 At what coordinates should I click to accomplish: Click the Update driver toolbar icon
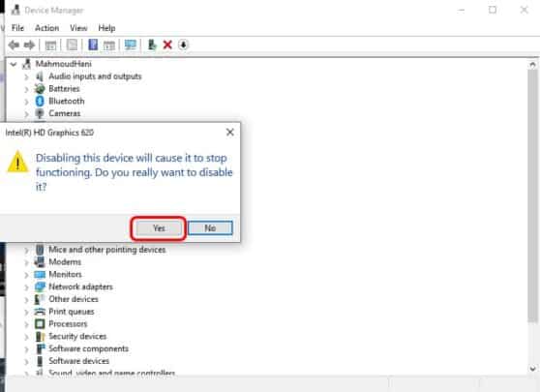152,45
